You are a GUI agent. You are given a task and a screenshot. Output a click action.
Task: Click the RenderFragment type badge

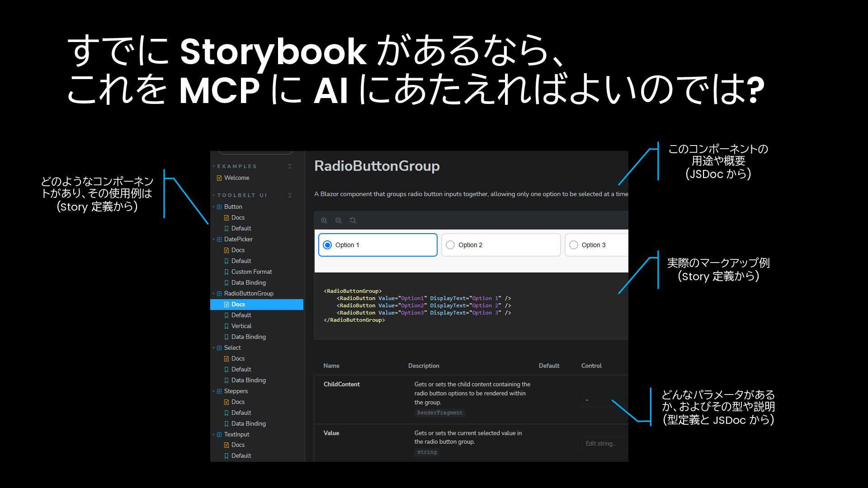click(440, 413)
